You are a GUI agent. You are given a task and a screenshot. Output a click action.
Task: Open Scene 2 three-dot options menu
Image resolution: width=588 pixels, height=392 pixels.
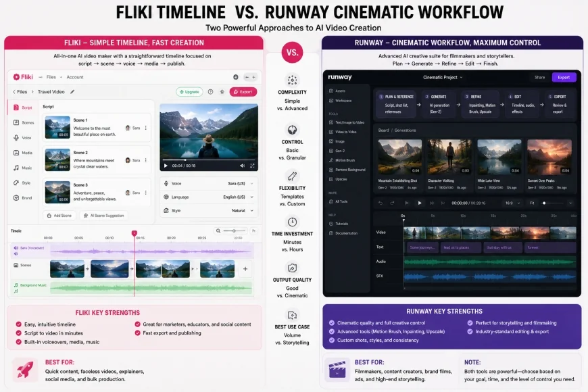click(145, 160)
